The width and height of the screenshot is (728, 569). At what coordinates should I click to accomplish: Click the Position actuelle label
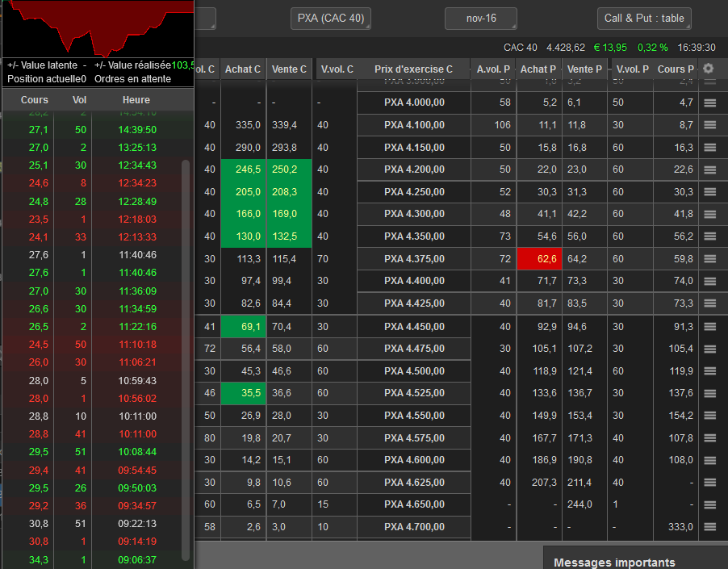[x=44, y=79]
